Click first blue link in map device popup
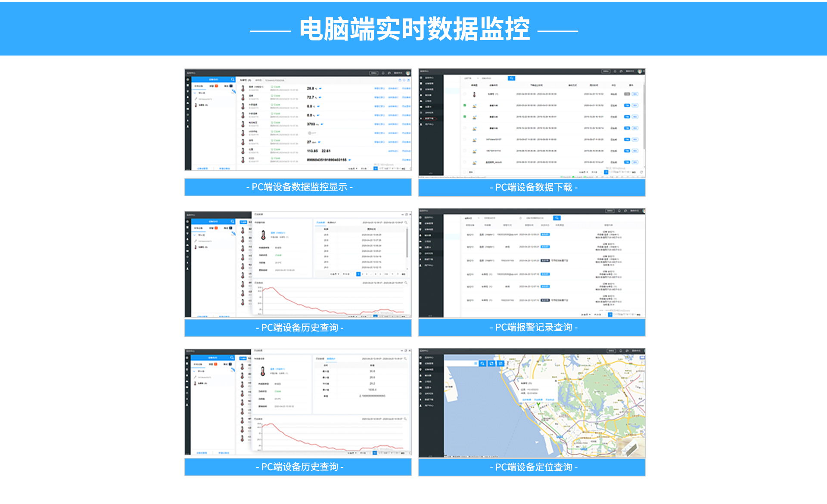827x504 pixels. 526,399
